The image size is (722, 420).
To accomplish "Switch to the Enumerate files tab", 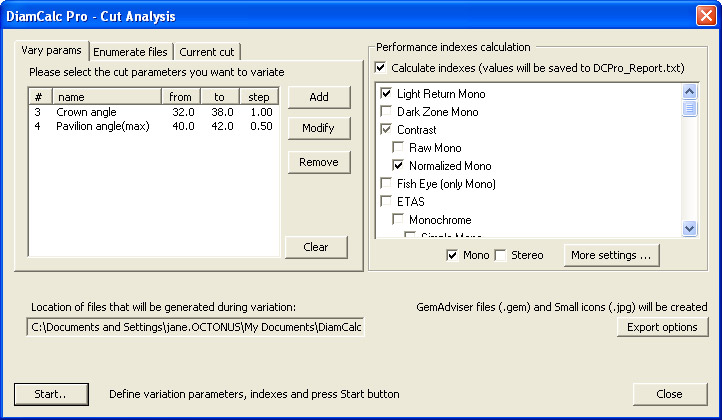I will pos(131,52).
